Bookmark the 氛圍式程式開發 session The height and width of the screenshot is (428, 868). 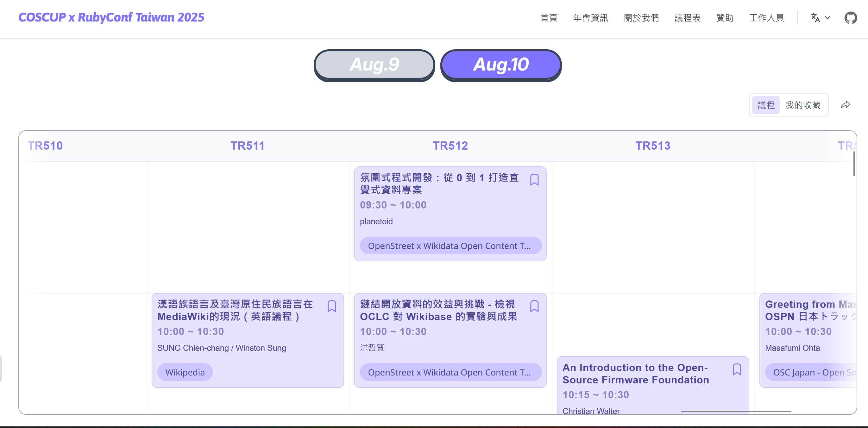coord(534,179)
